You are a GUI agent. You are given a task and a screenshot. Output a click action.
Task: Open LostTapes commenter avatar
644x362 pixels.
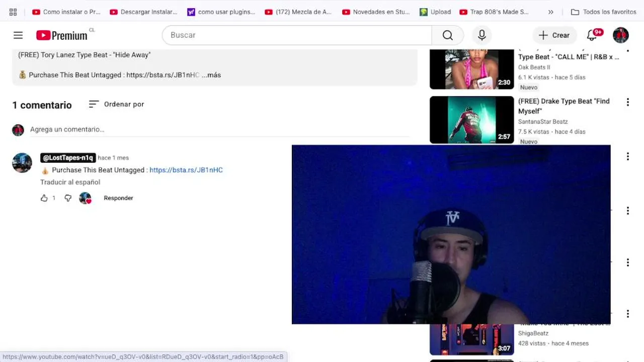pos(22,163)
